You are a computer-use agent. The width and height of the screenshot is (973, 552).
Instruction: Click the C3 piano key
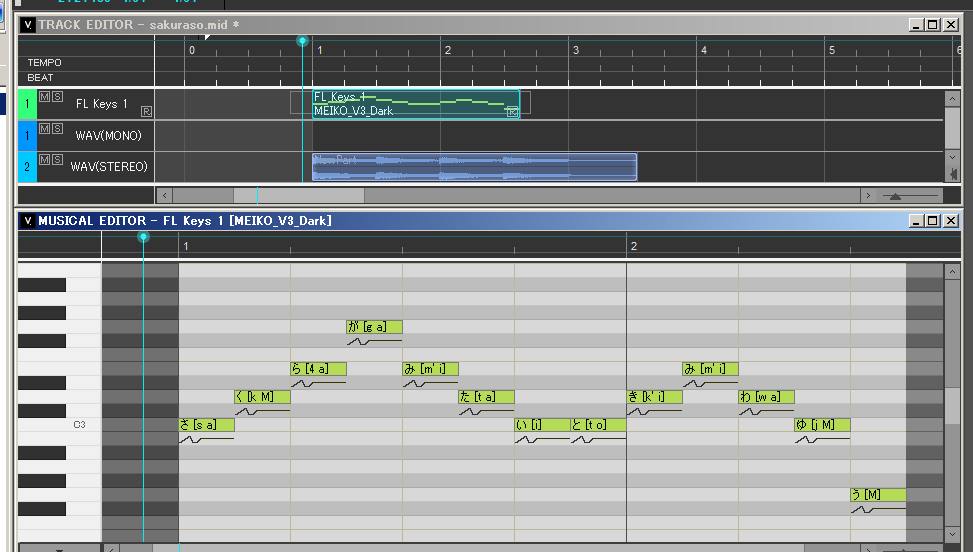[x=60, y=425]
